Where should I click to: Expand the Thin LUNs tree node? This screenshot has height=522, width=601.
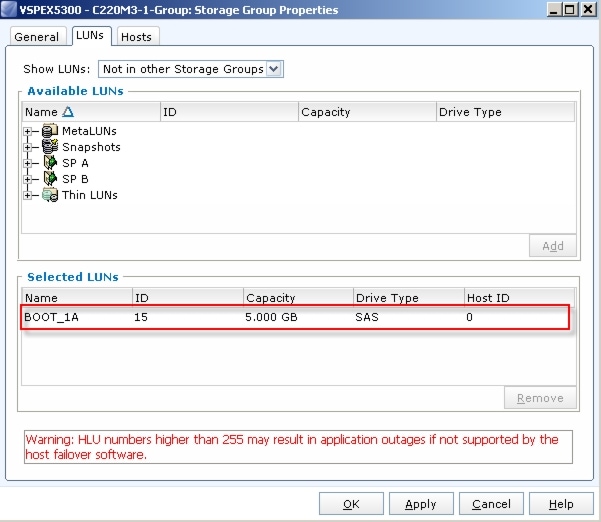27,195
